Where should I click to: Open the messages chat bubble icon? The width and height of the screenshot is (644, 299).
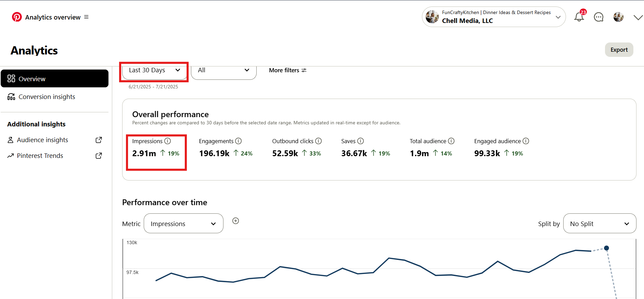pos(598,17)
